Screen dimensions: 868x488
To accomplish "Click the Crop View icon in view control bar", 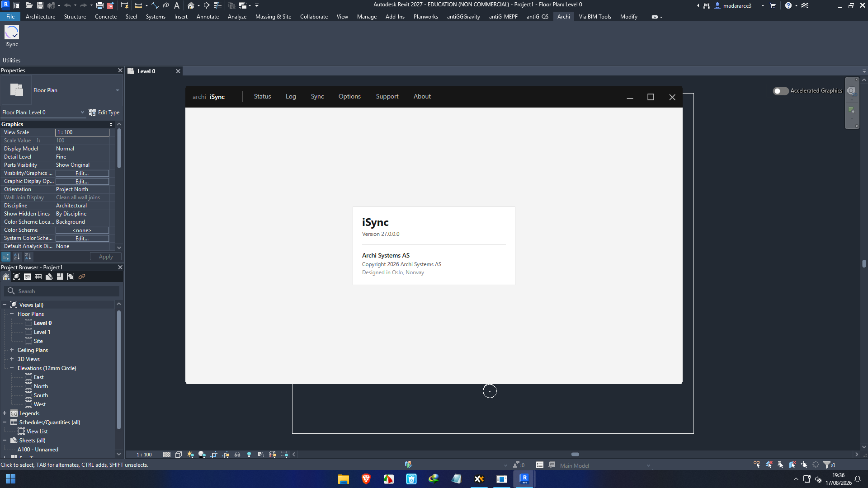I will coord(214,455).
